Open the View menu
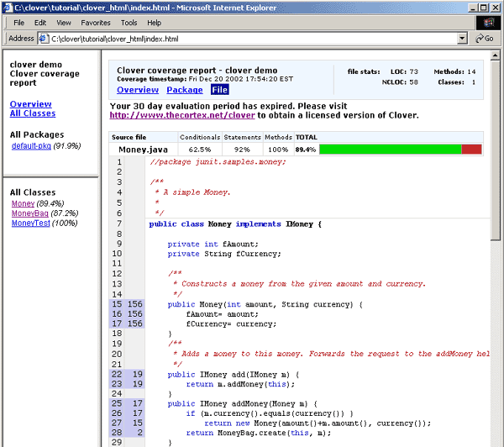 [x=64, y=23]
